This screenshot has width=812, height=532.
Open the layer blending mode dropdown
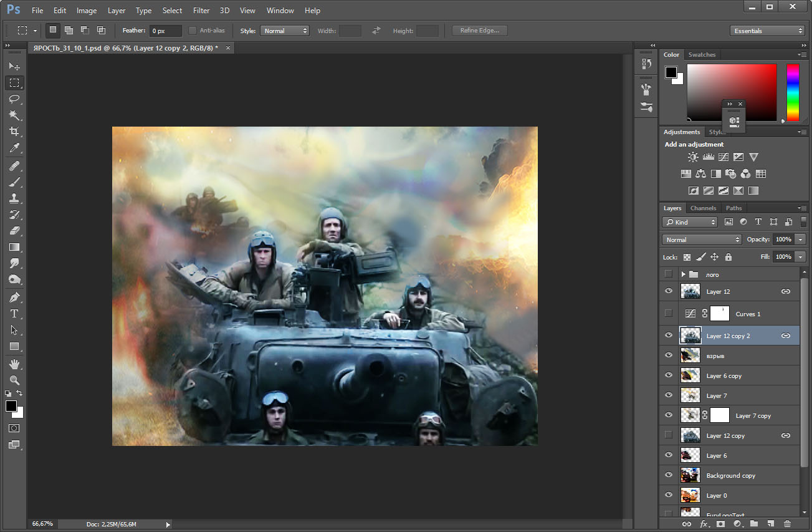tap(702, 239)
